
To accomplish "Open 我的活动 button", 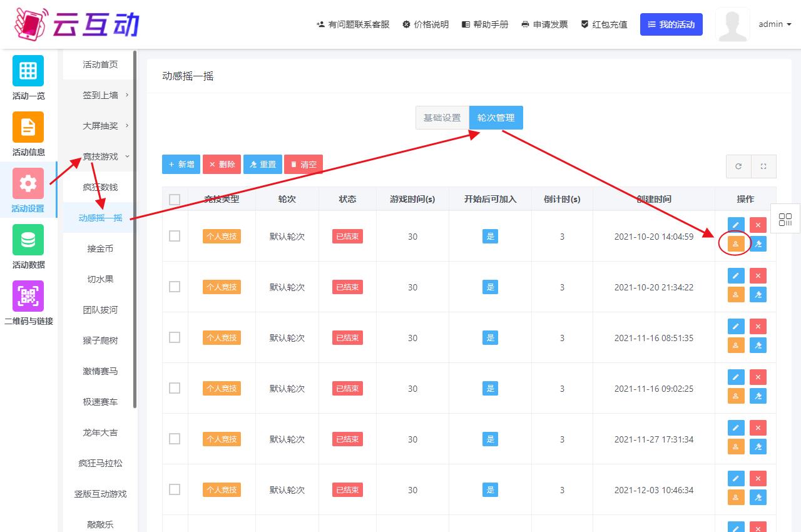I will pyautogui.click(x=671, y=24).
